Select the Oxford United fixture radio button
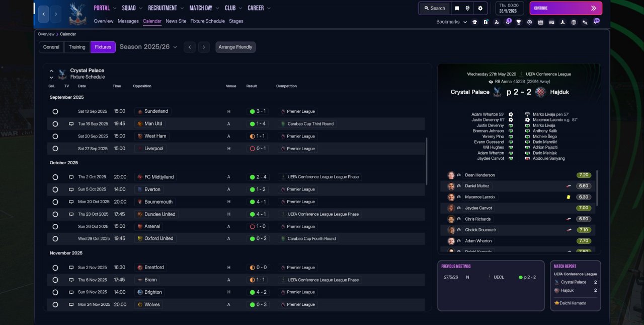 55,239
